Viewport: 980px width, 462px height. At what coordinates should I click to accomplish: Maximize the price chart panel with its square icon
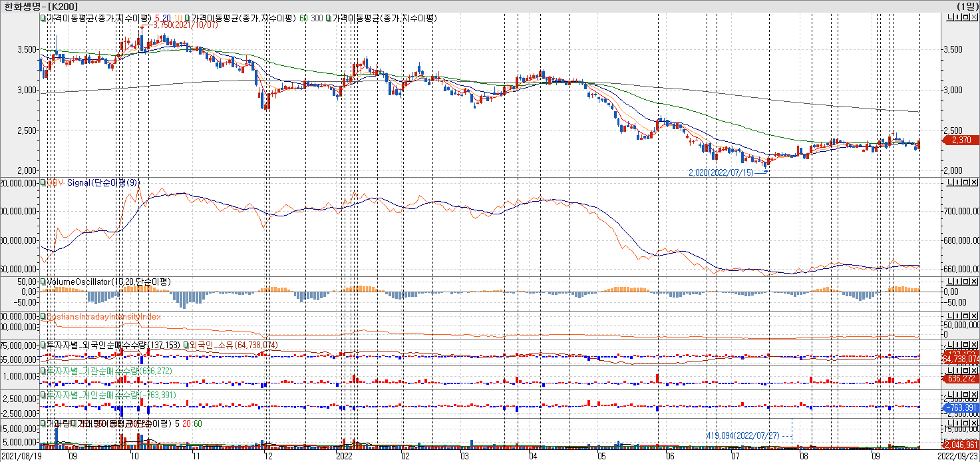[x=965, y=17]
